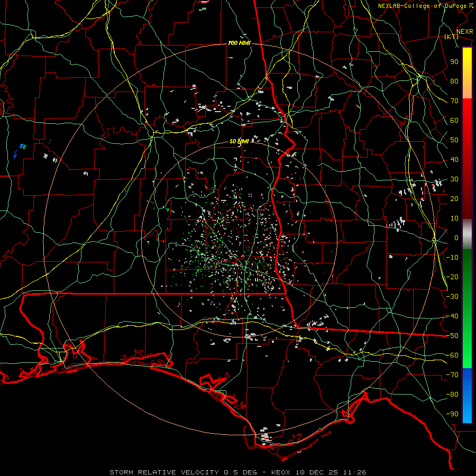This screenshot has width=476, height=476.
Task: Click the blue echo cluster at far left
Action: 23,147
